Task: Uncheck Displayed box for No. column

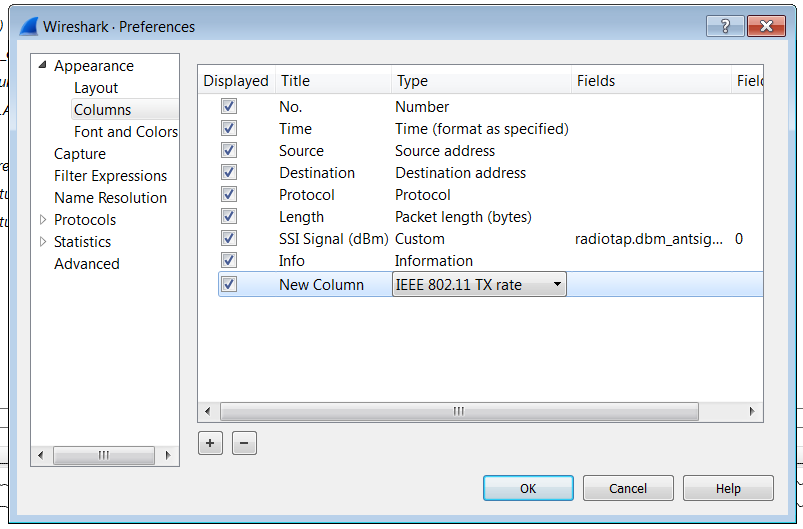Action: click(x=228, y=106)
